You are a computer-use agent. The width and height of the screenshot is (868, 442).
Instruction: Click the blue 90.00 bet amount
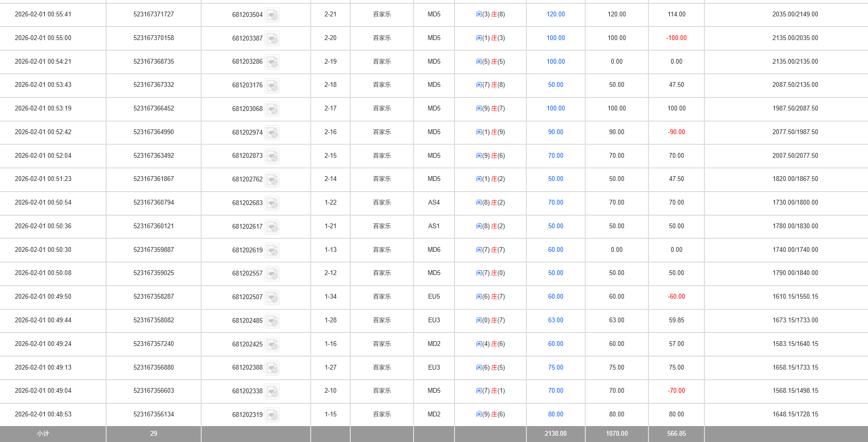coord(555,132)
